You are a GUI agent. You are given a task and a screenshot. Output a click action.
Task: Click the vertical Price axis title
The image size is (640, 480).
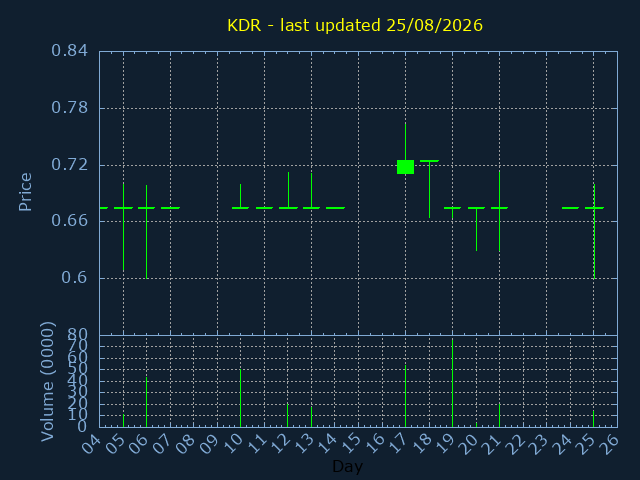pyautogui.click(x=25, y=192)
